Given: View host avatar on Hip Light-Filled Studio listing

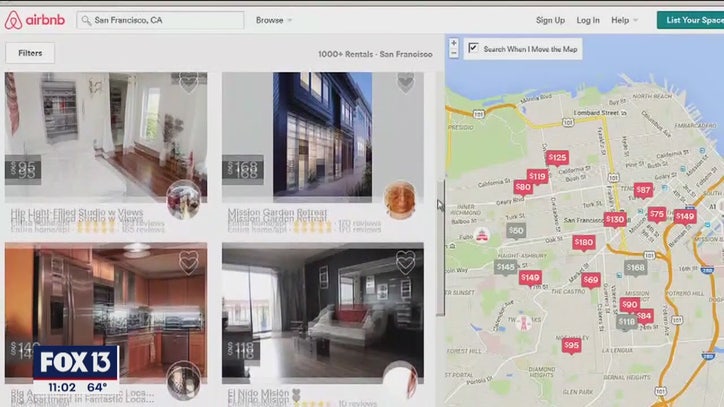Looking at the screenshot, I should coord(184,200).
